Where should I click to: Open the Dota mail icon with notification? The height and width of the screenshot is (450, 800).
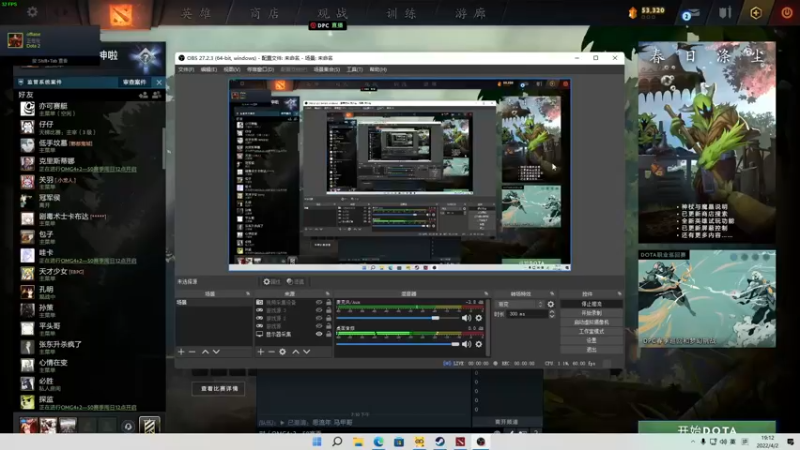click(x=691, y=14)
